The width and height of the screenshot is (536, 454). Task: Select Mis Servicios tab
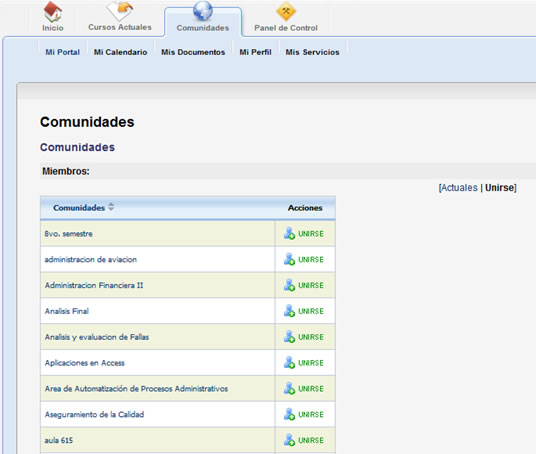(x=312, y=52)
